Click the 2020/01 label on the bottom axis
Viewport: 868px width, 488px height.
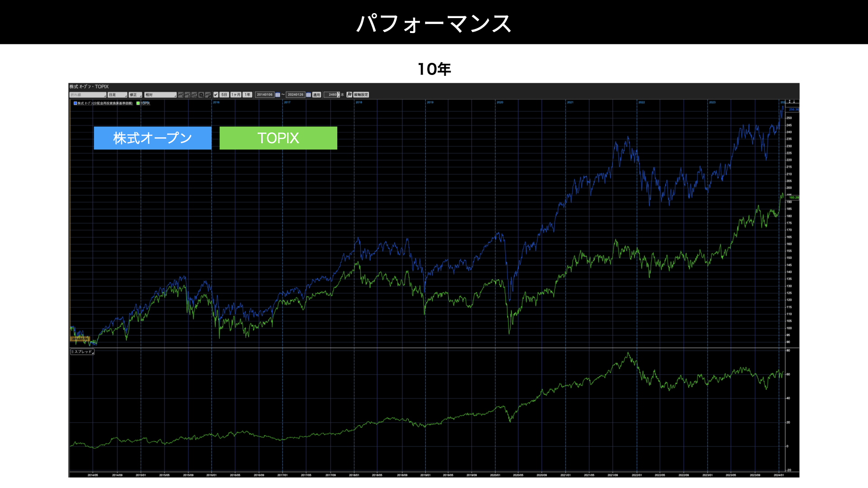click(x=495, y=475)
